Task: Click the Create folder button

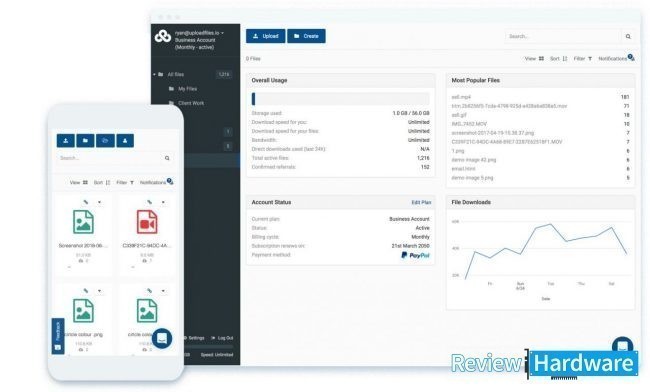Action: [x=306, y=36]
